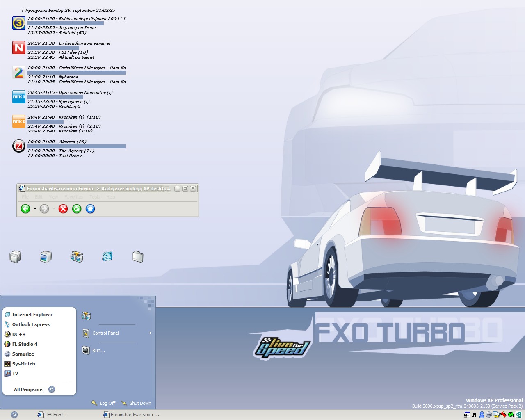525x420 pixels.
Task: Switch to LFS Files! taskbar window
Action: coord(52,415)
